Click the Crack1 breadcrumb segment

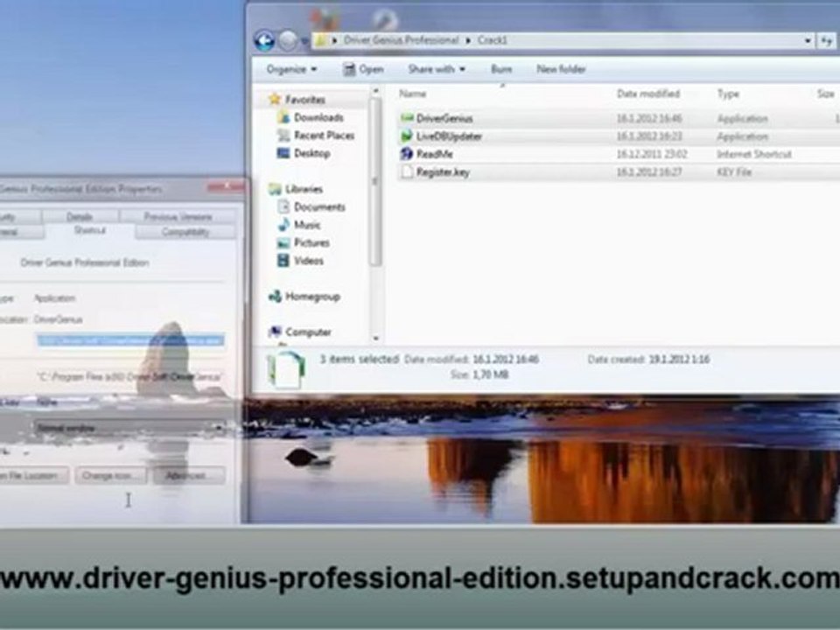(x=492, y=40)
